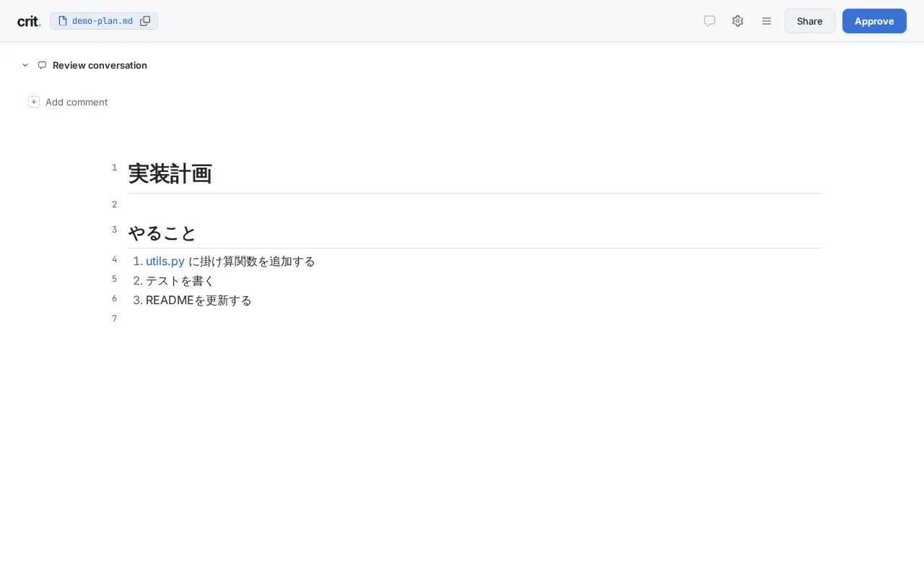Open settings via the gear icon
Viewport: 924px width, 578px height.
[x=738, y=21]
